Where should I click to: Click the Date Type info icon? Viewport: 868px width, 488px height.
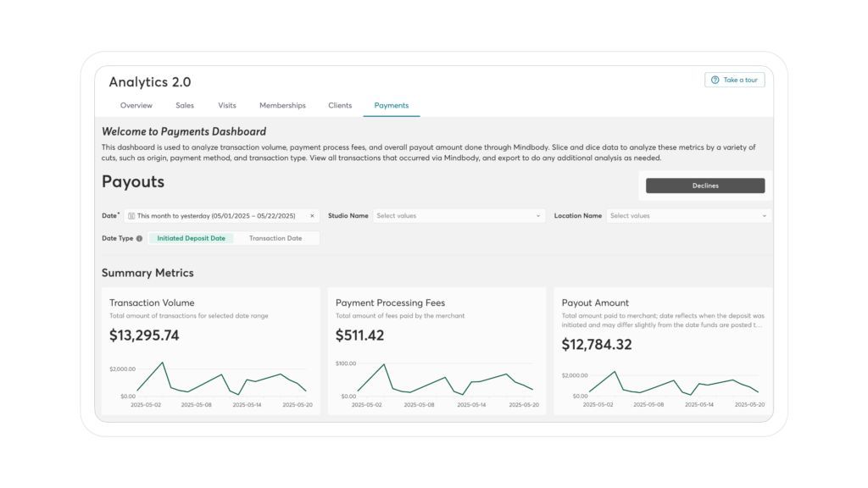click(x=139, y=239)
